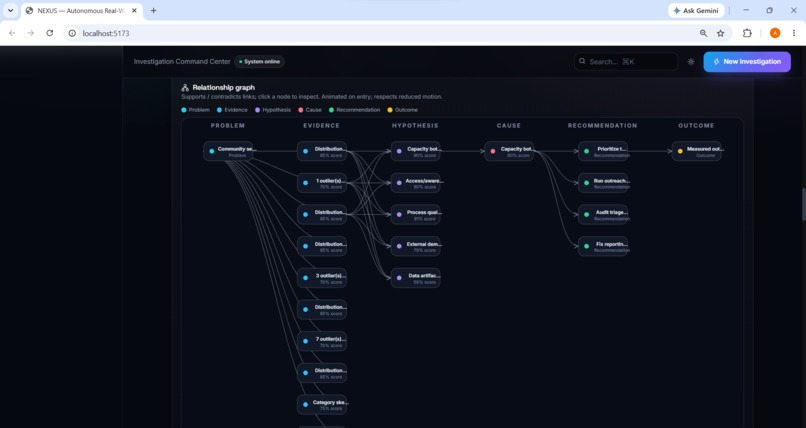
Task: Toggle the sun theme icon
Action: click(x=691, y=62)
